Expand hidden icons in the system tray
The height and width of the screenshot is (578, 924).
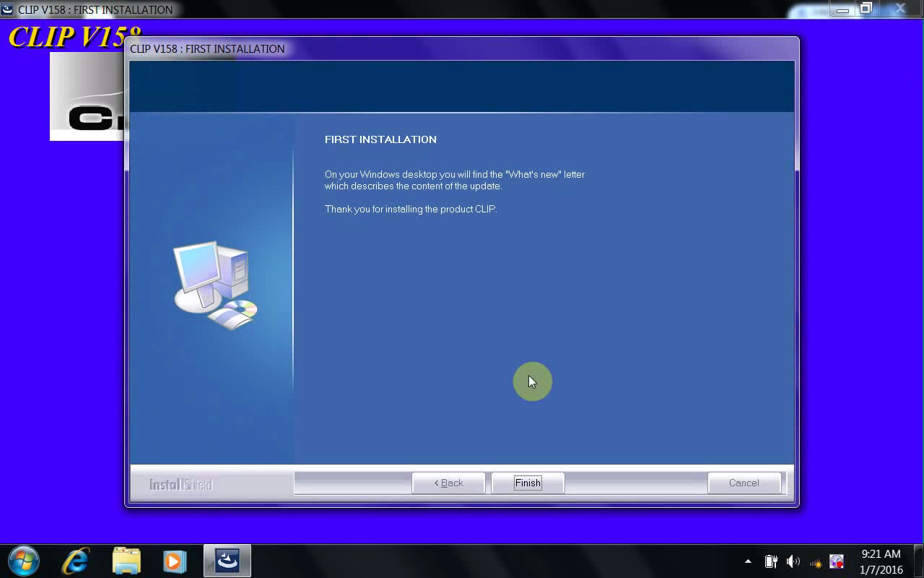pos(748,561)
